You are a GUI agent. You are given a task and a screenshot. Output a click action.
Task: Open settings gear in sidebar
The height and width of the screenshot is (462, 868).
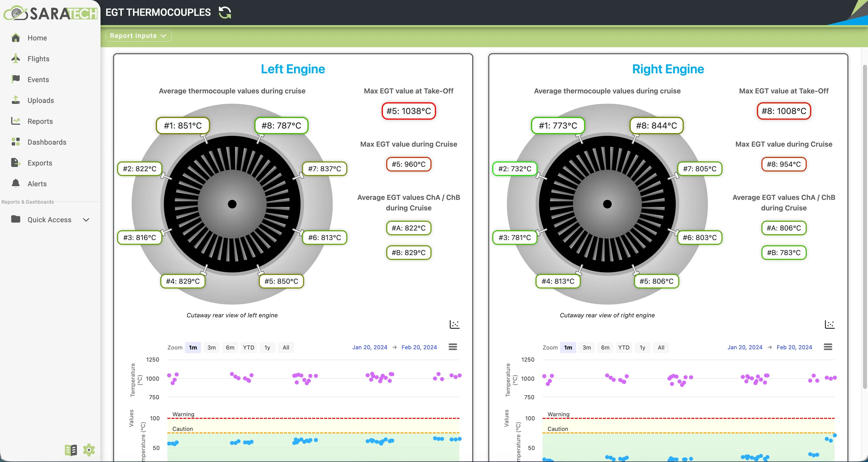pyautogui.click(x=89, y=450)
